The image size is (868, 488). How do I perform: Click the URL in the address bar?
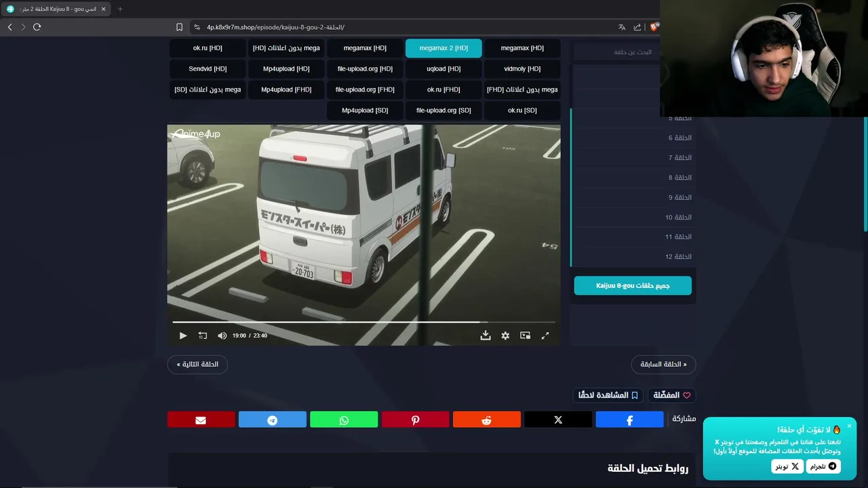coord(275,27)
